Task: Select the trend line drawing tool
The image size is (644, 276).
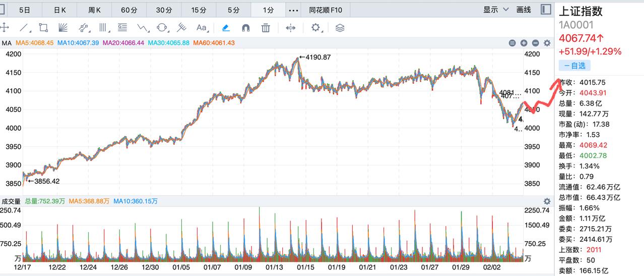Action: [x=24, y=28]
